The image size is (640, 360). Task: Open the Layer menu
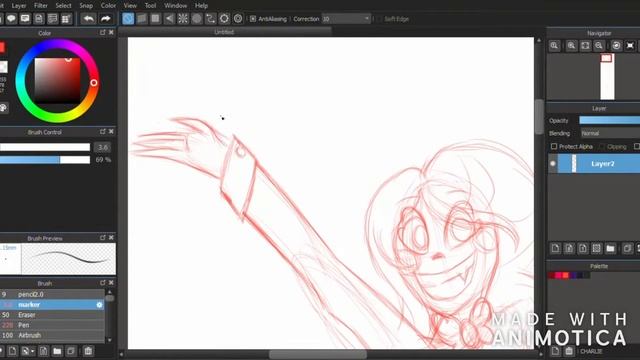(19, 6)
